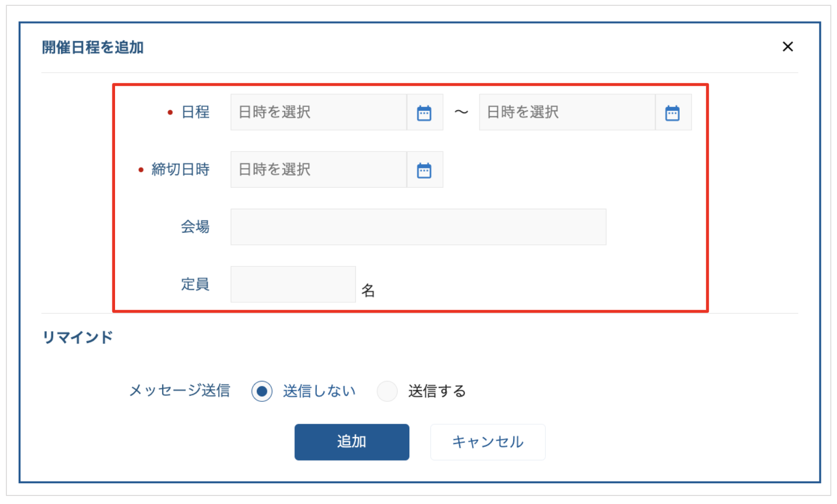
Task: Click into the 定員 number field
Action: [293, 284]
